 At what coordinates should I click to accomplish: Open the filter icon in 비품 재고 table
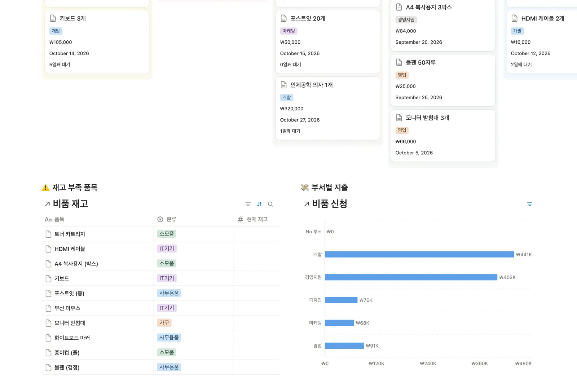[x=248, y=204]
